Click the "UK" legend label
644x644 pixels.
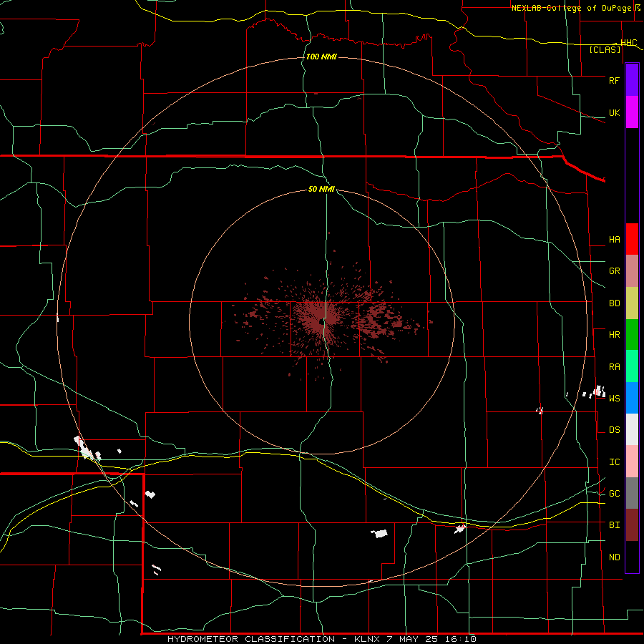pos(614,113)
